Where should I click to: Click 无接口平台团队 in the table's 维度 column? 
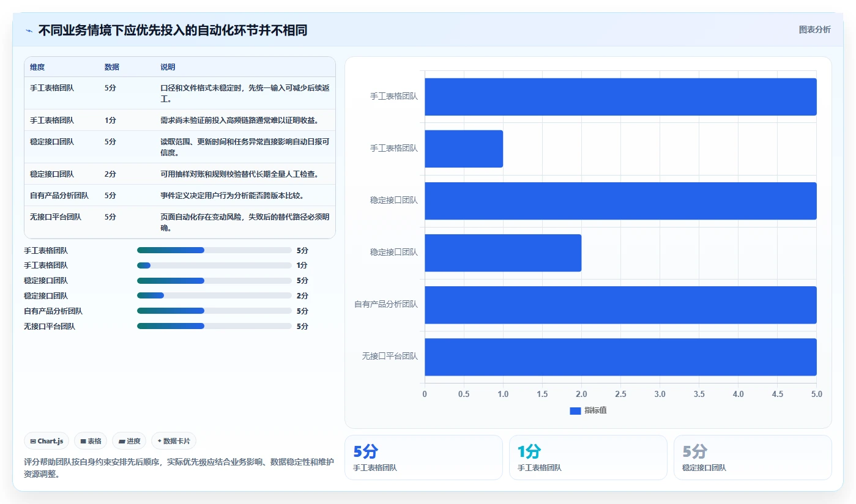56,217
